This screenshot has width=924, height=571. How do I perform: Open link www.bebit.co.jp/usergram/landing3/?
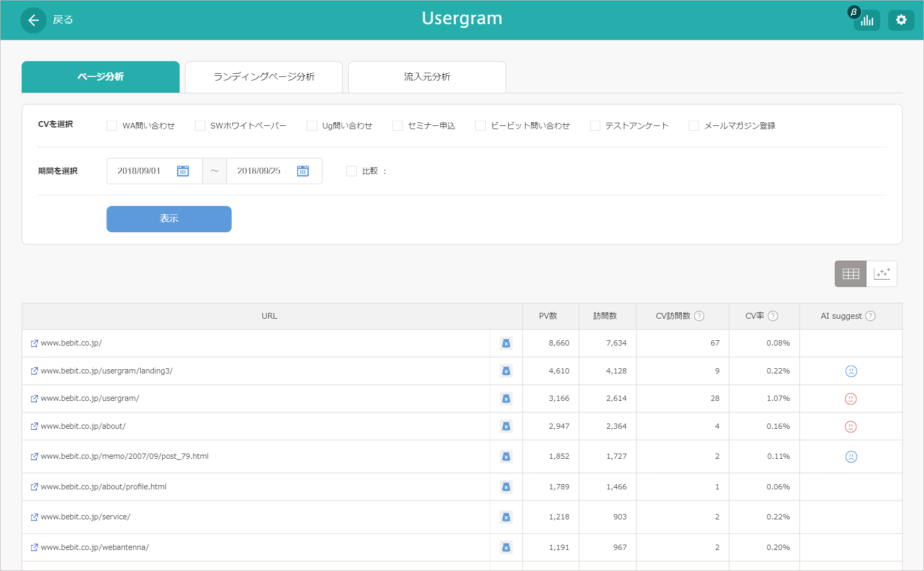107,371
